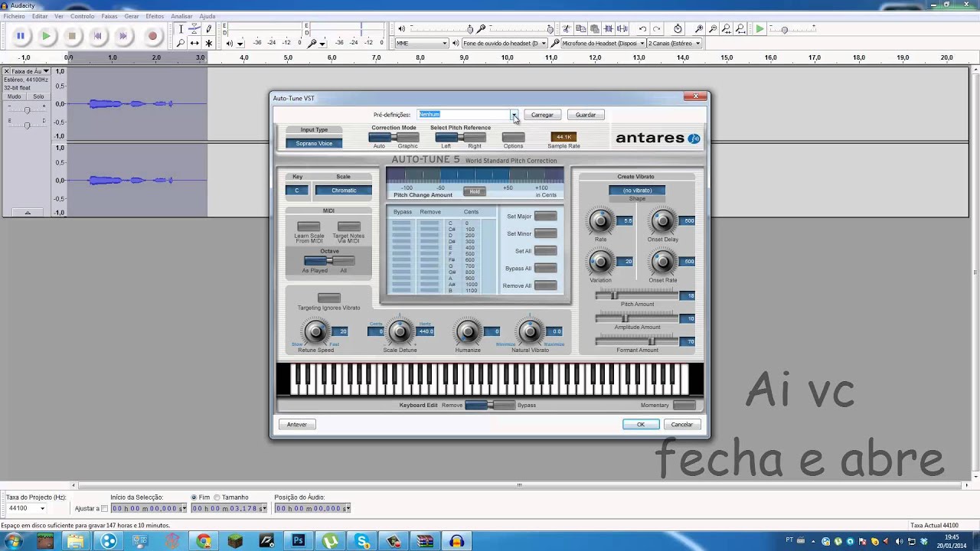
Task: Open Google Chrome from the taskbar
Action: (204, 541)
